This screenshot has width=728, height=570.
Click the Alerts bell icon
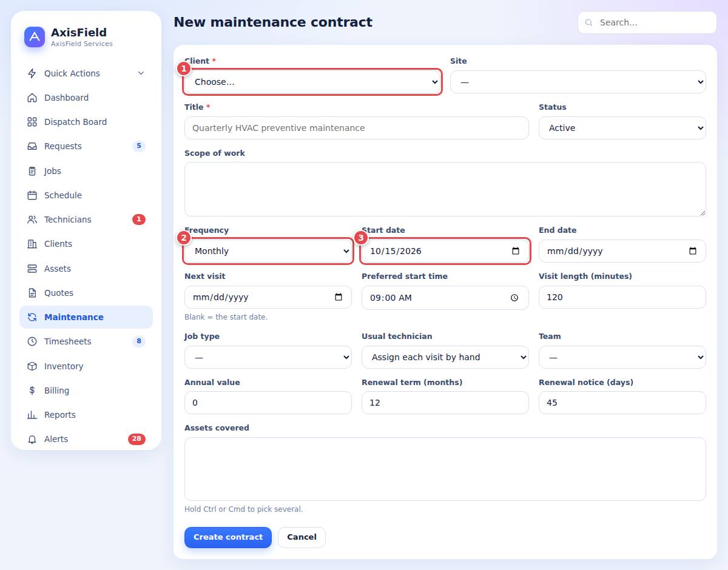[32, 439]
